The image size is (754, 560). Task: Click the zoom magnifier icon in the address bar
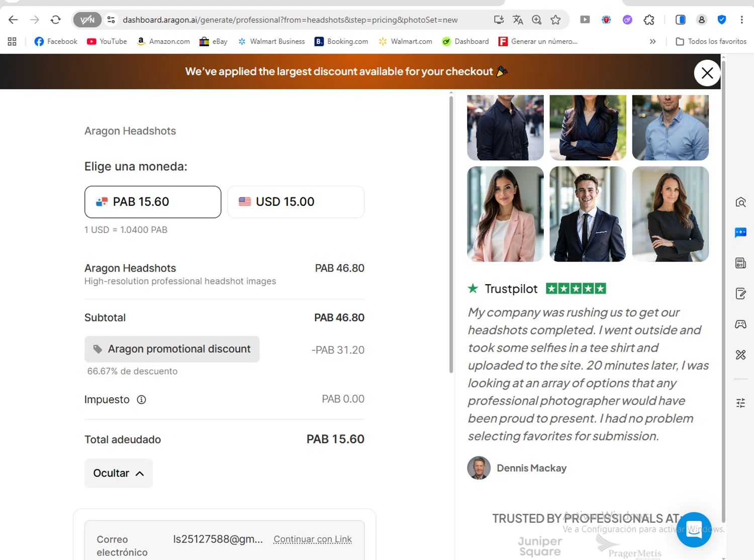point(537,20)
